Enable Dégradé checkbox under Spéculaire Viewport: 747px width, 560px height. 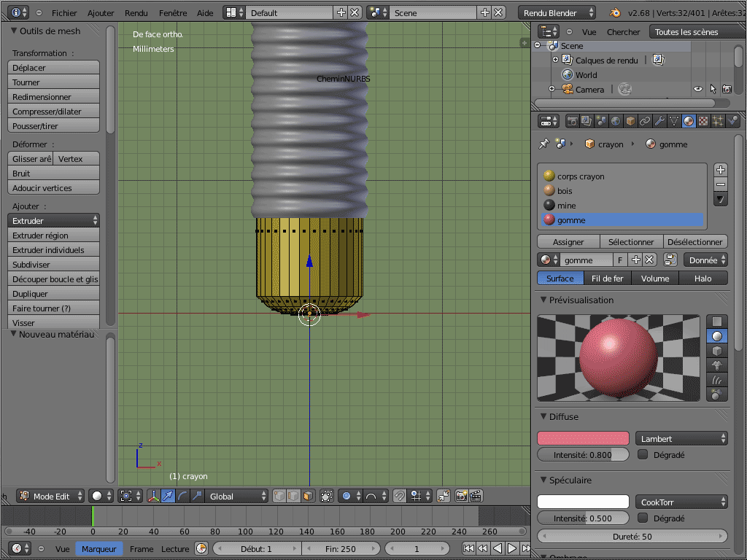click(643, 518)
